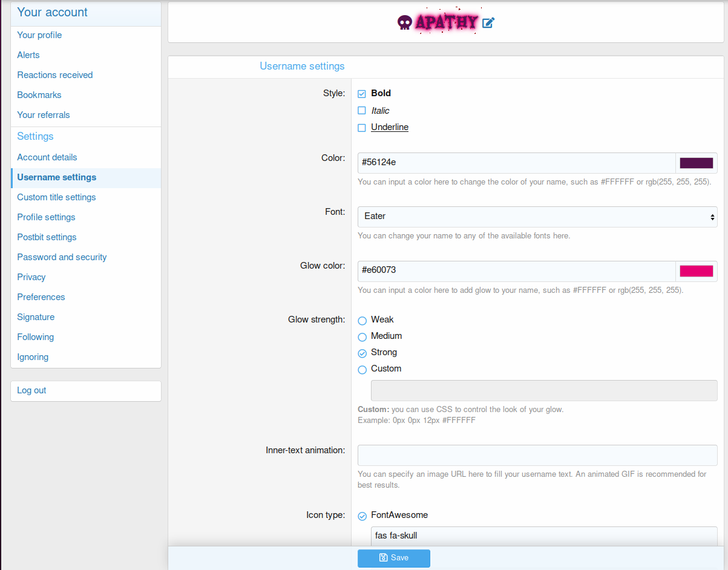
Task: Click the skull icon next to username
Action: tap(404, 23)
